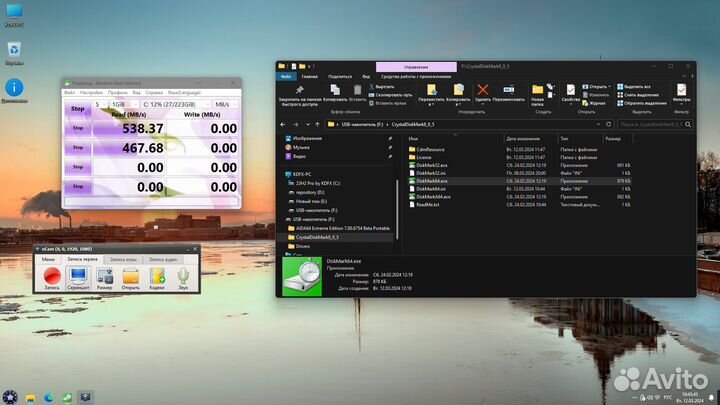Click Обратить выделение in Explorer ribbon
Image resolution: width=720 pixels, height=405 pixels.
(x=641, y=103)
